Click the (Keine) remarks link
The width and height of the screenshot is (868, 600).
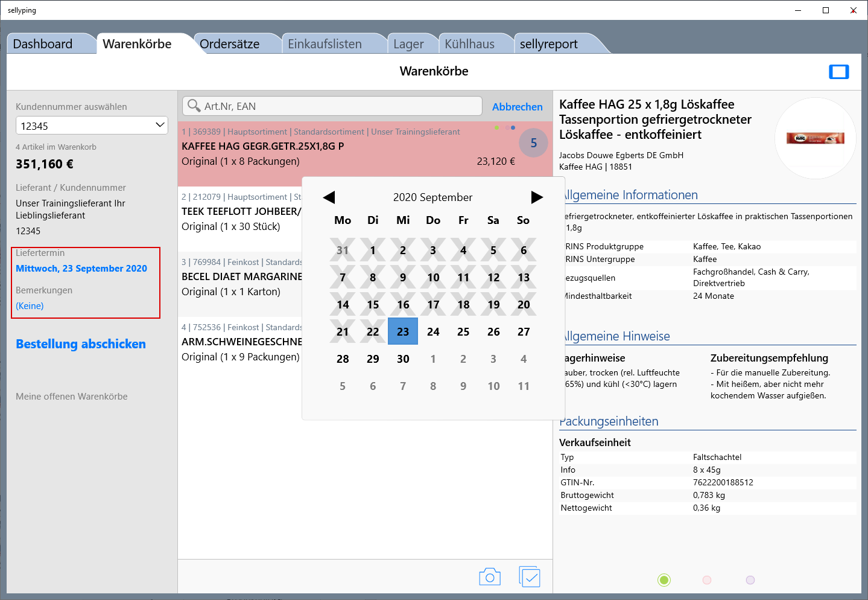(x=30, y=306)
